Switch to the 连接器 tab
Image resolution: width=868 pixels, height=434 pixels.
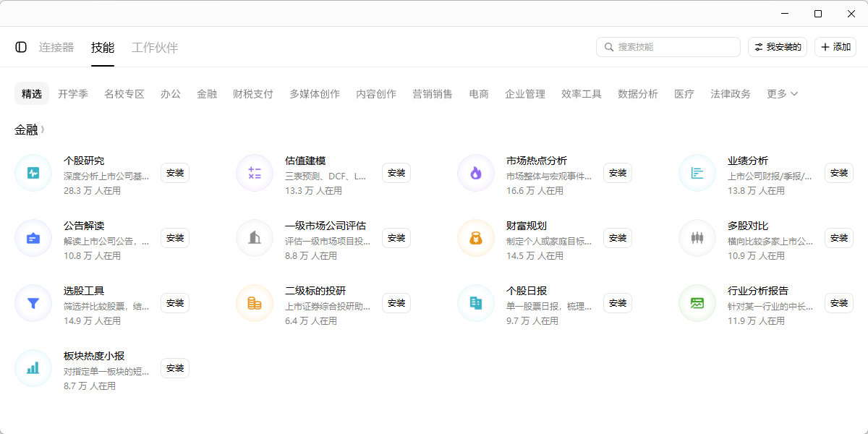[x=56, y=48]
